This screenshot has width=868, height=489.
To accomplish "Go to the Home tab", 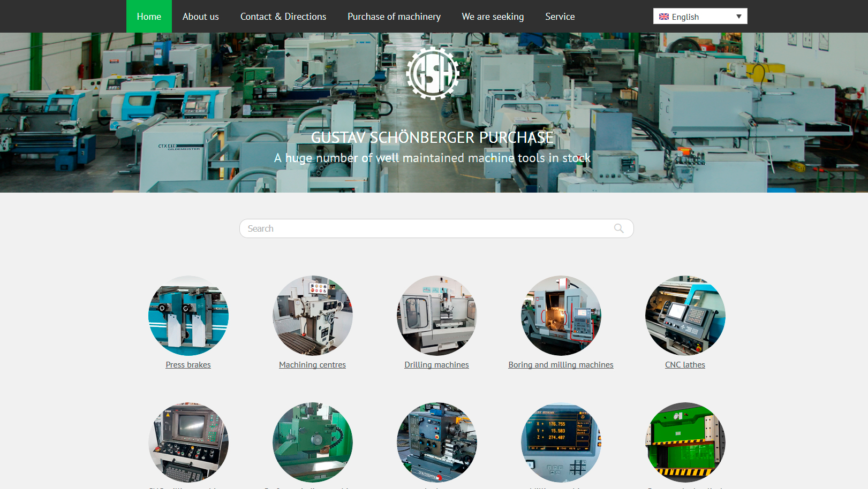I will 149,17.
